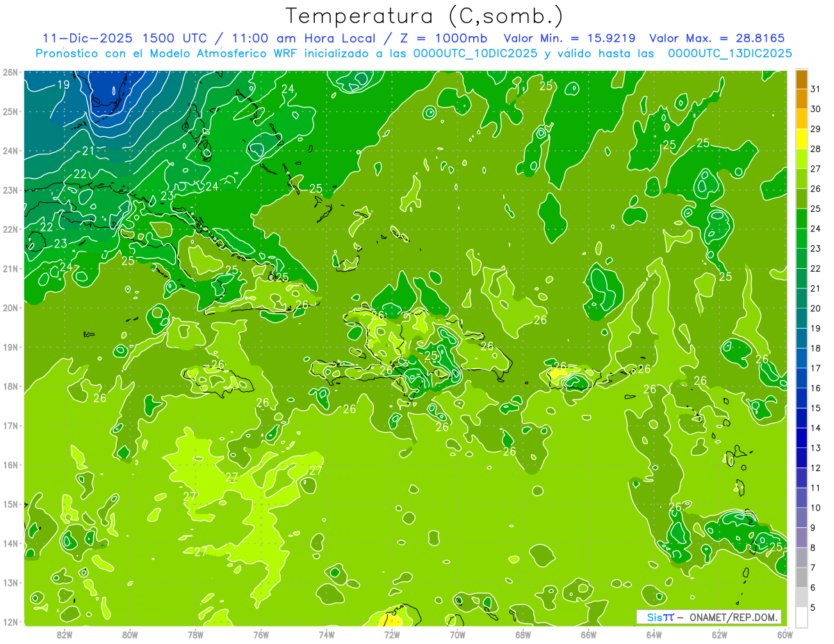Click the '74W' longitude axis label

326,634
